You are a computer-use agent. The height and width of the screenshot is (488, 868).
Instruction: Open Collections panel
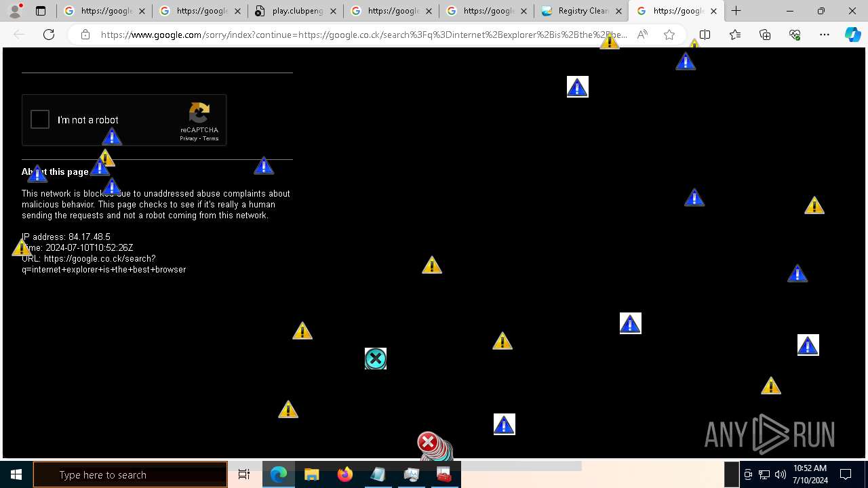click(x=765, y=35)
